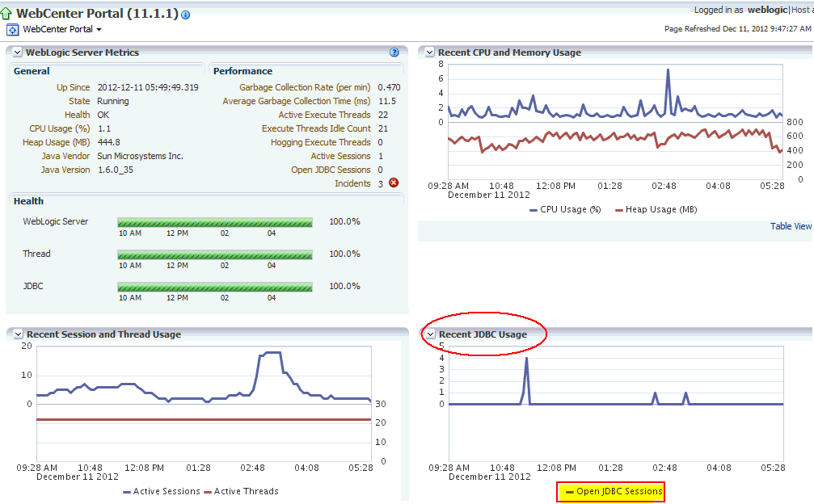Click the tallest JDBC sessions spike in chart

526,359
